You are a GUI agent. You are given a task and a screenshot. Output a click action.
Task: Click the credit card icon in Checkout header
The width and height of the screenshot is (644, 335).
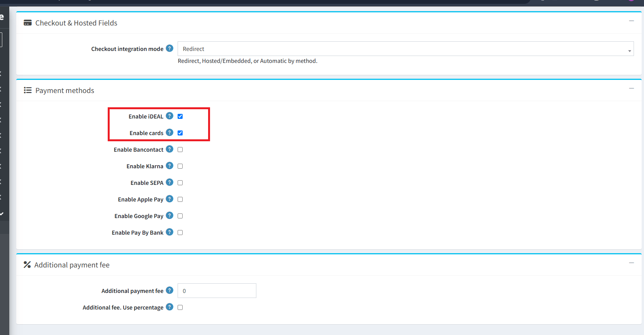click(28, 23)
